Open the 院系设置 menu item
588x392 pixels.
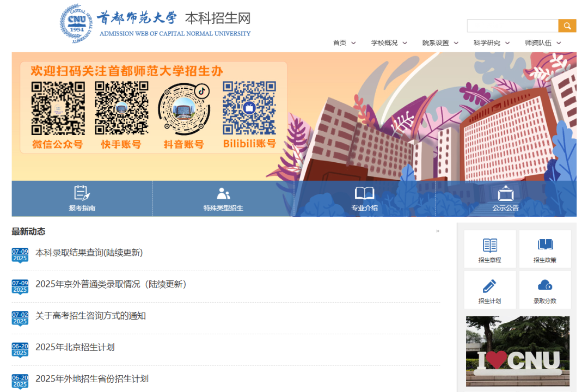click(x=436, y=43)
